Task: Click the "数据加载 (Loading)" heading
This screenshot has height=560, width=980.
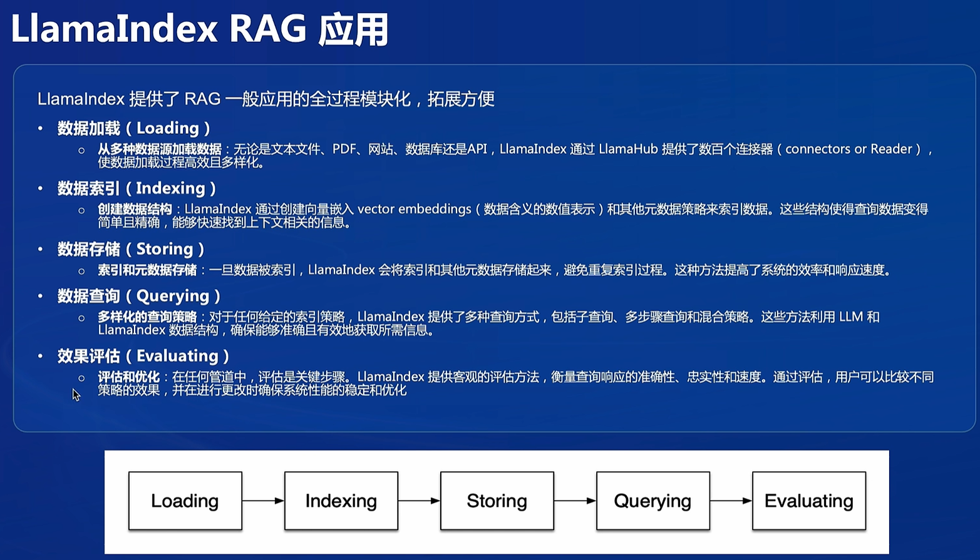Action: 134,128
